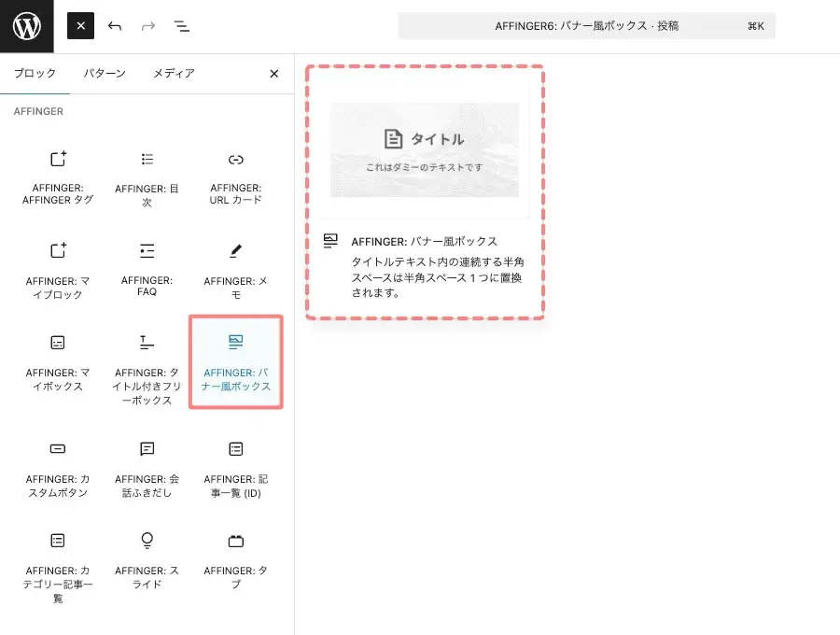Insert AFFINGER 記事一覧 (ID) block

236,469
